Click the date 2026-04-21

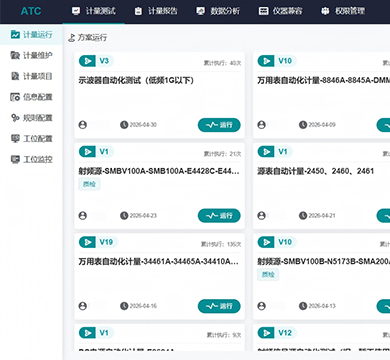(322, 215)
